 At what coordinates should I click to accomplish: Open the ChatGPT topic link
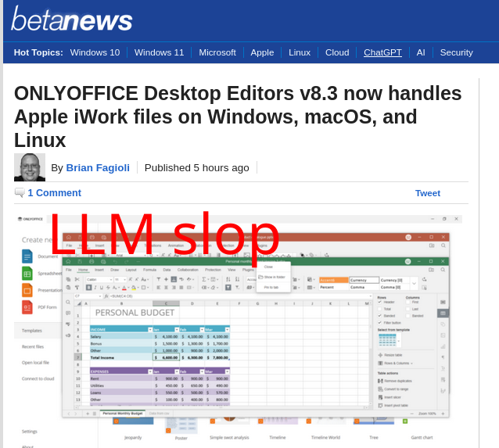tap(382, 52)
